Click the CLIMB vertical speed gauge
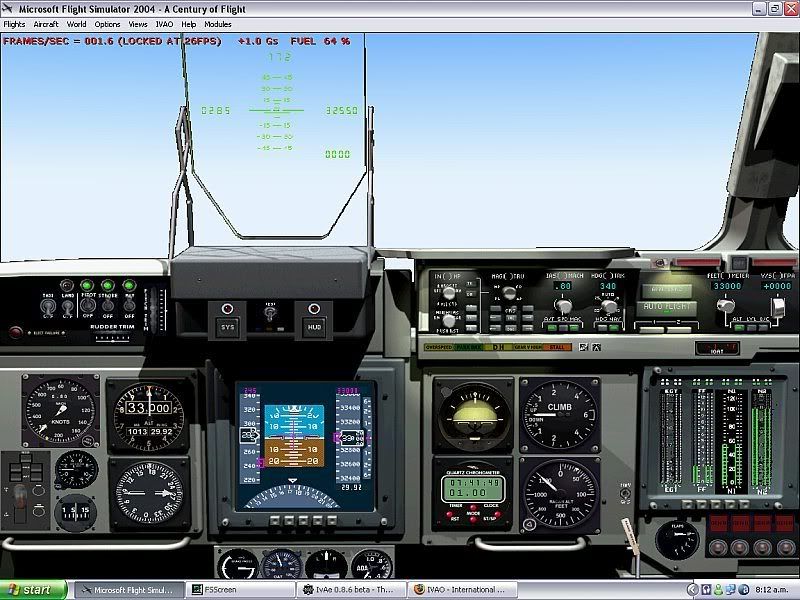800x600 pixels. pyautogui.click(x=560, y=411)
